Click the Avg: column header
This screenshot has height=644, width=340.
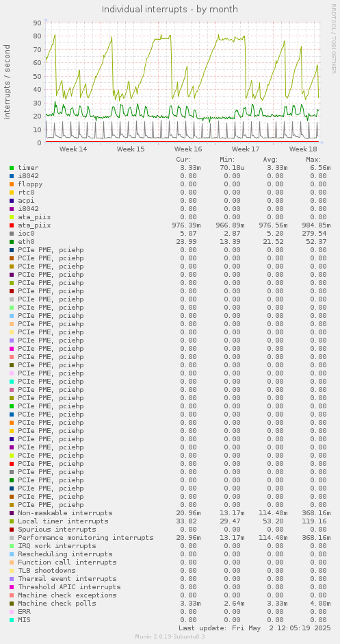(270, 160)
